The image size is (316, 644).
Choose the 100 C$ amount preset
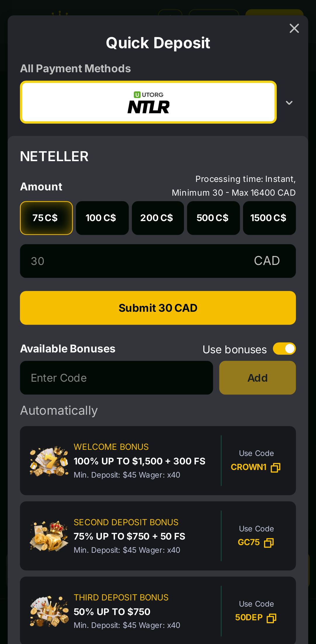102,218
